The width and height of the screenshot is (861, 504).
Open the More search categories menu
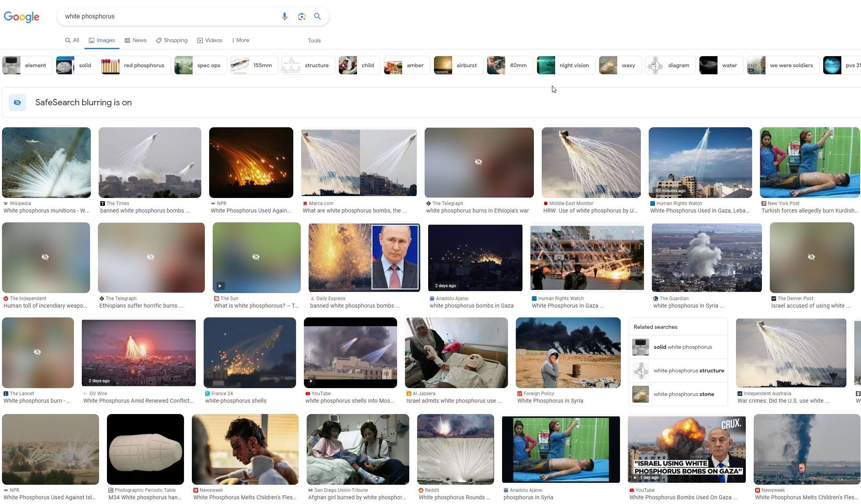click(x=240, y=40)
